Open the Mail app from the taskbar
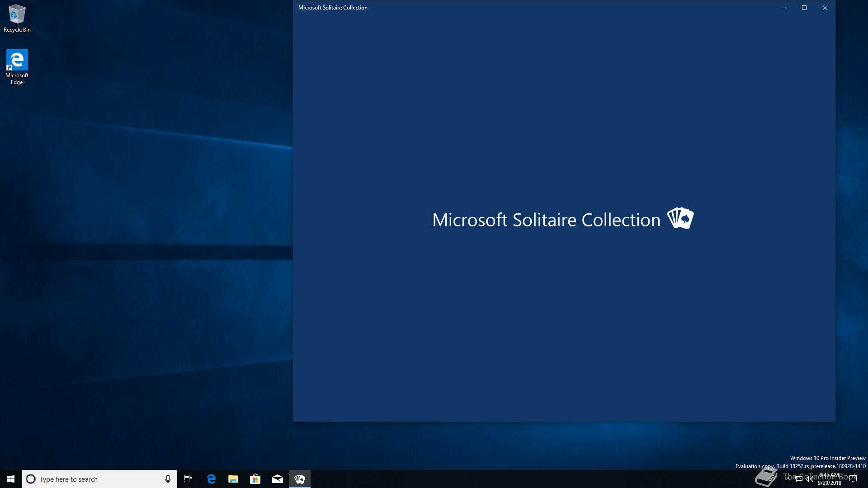Image resolution: width=868 pixels, height=488 pixels. 278,479
